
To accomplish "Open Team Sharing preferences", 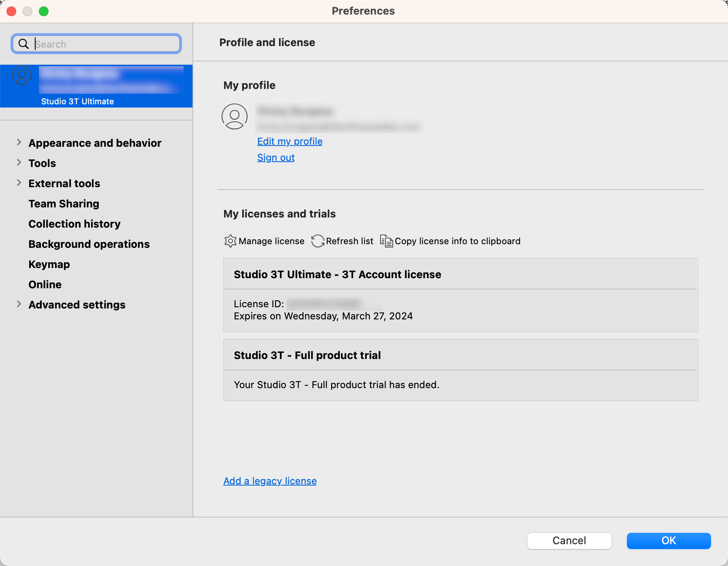I will click(64, 204).
